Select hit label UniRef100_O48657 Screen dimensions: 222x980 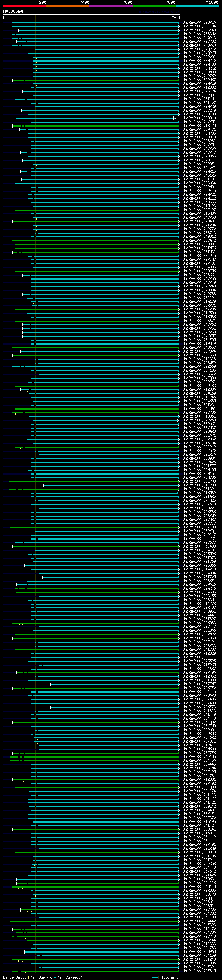[x=199, y=347]
